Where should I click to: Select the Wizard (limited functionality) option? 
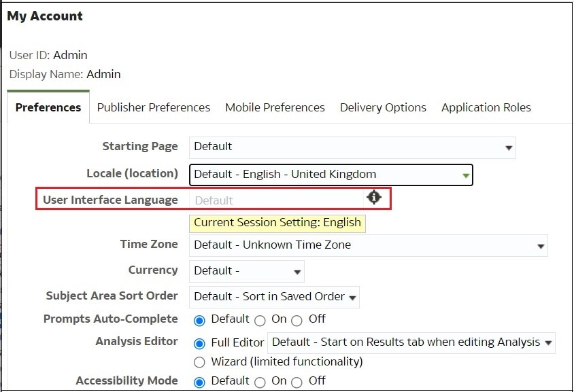(x=199, y=362)
